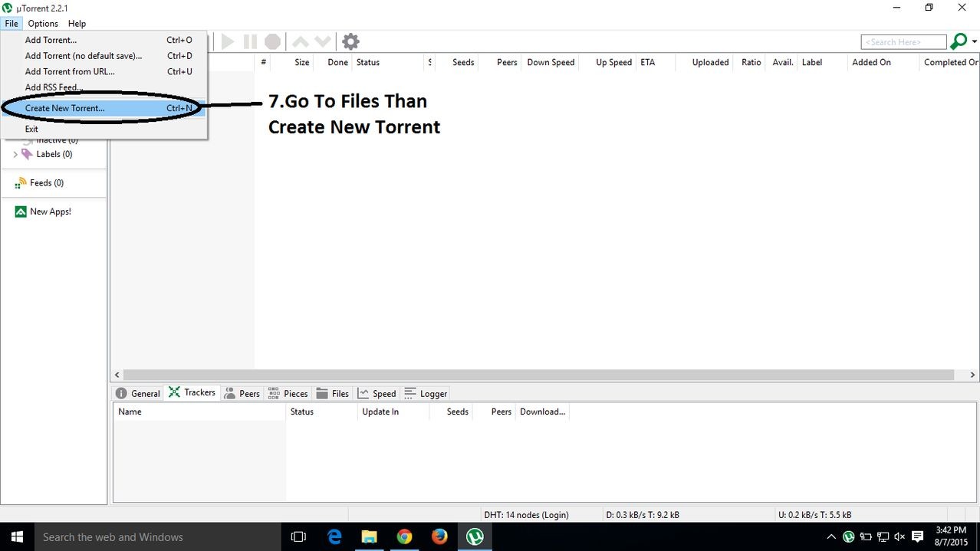The image size is (980, 551).
Task: Click the Name column in Trackers pane
Action: (x=199, y=412)
